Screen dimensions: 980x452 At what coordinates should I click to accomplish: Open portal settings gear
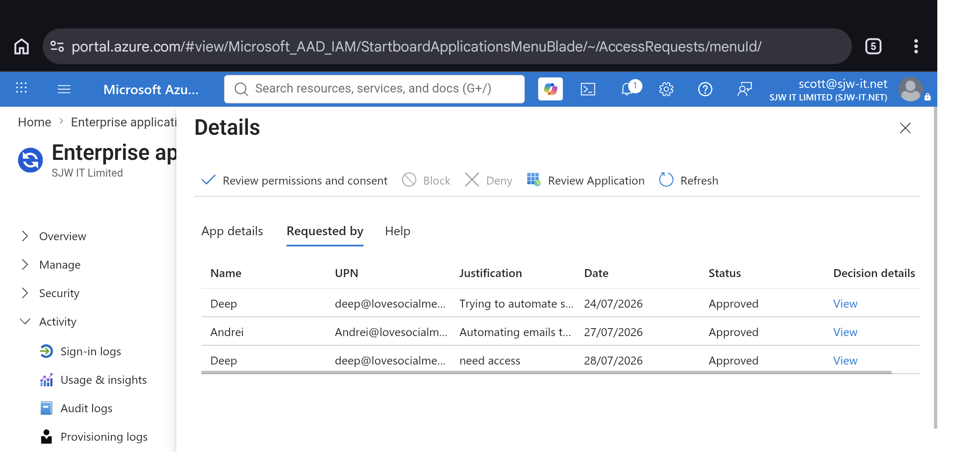666,89
